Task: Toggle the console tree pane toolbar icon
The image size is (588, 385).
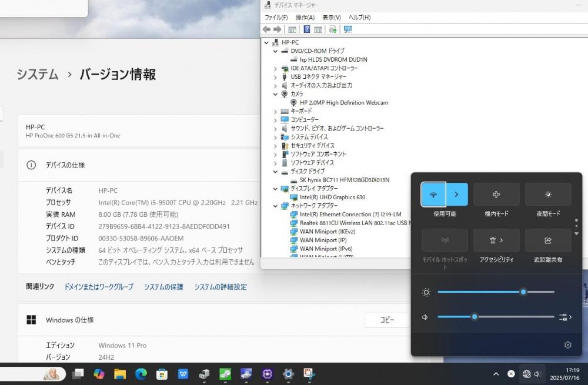Action: [x=292, y=29]
